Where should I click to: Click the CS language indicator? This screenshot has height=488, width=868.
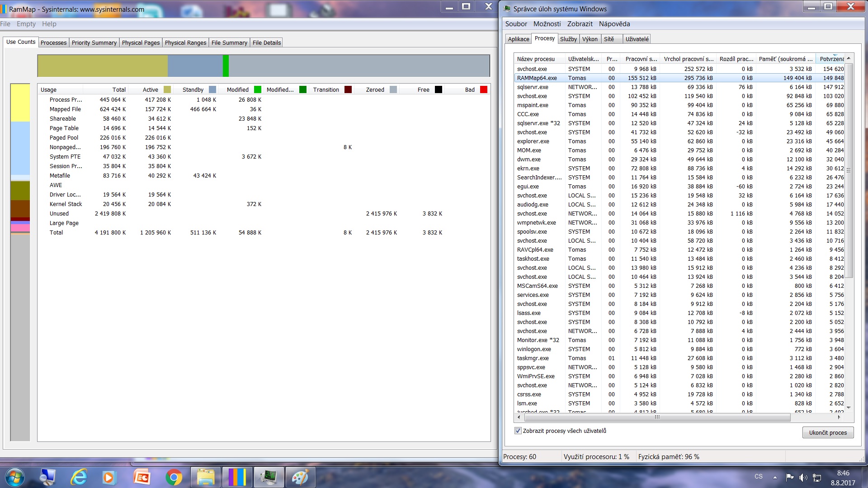(x=759, y=477)
